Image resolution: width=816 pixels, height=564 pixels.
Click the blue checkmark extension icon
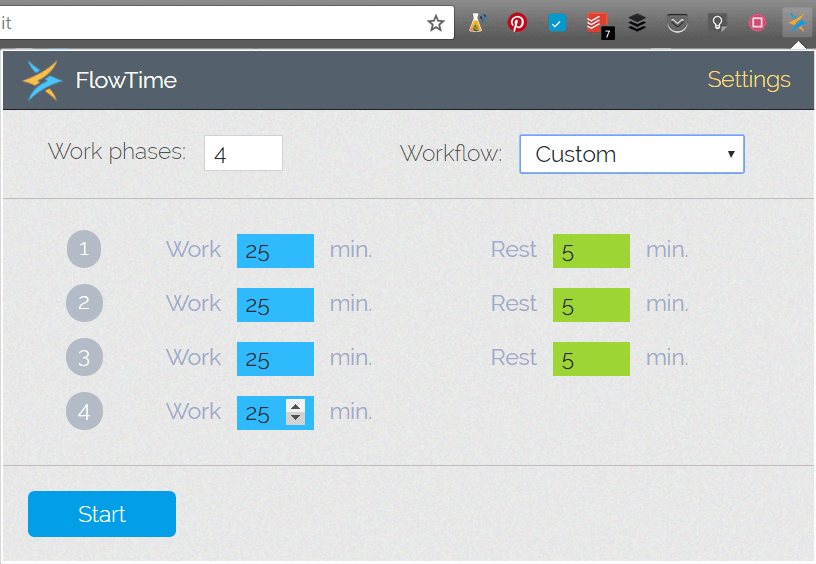[x=557, y=23]
